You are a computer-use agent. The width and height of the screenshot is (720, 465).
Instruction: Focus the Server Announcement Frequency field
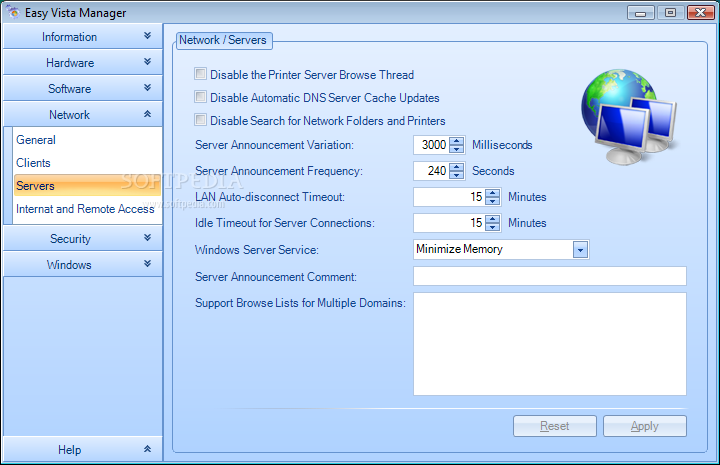(431, 171)
